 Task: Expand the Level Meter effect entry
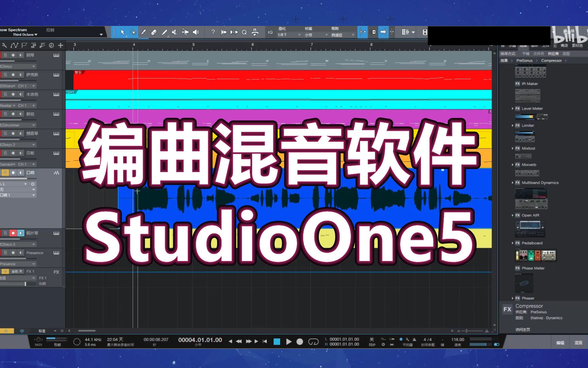click(512, 109)
